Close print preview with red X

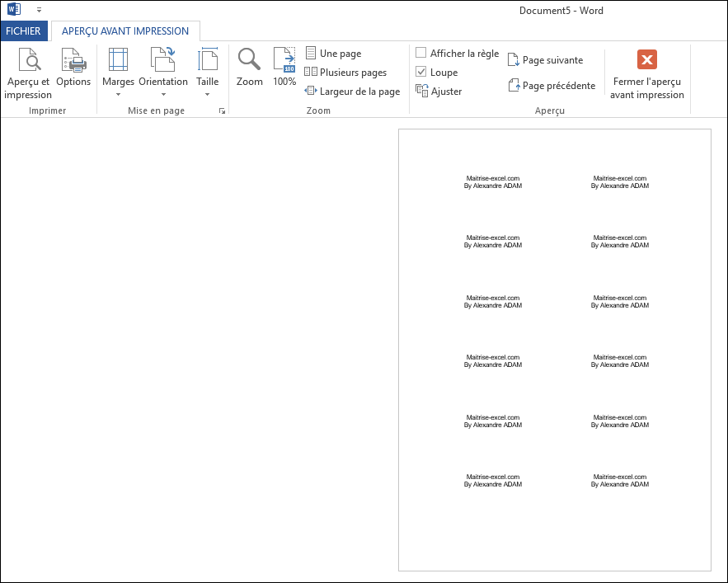[x=646, y=59]
